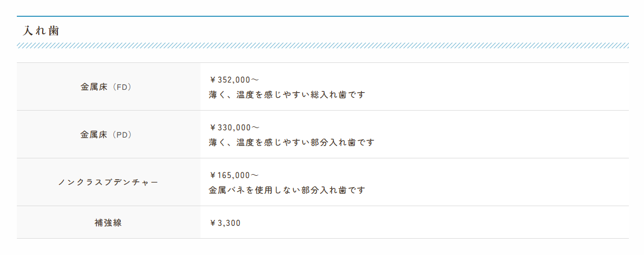
Task: Click the ￥352,000～ price text
Action: click(234, 80)
